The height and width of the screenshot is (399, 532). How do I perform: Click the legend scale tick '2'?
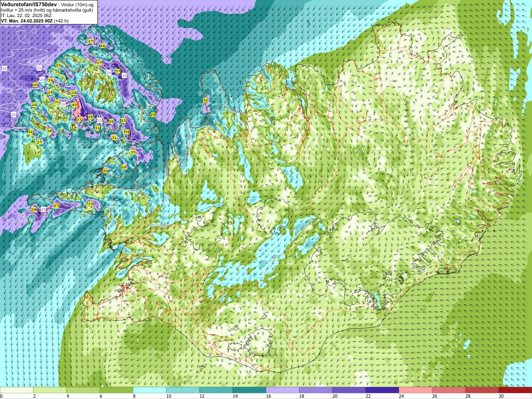click(x=34, y=396)
